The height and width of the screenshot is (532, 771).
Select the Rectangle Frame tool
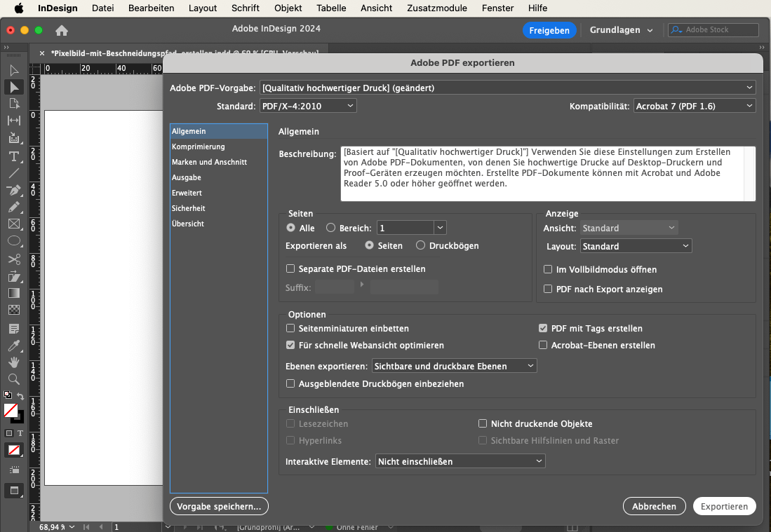(14, 224)
